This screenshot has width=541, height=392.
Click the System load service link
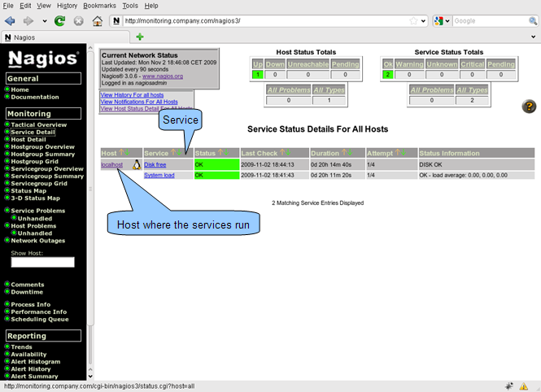point(159,175)
